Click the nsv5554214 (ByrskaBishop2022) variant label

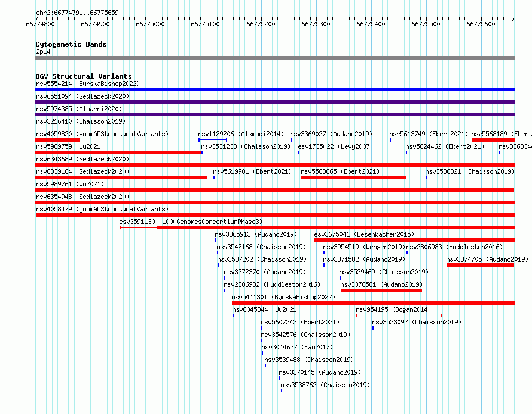point(88,84)
